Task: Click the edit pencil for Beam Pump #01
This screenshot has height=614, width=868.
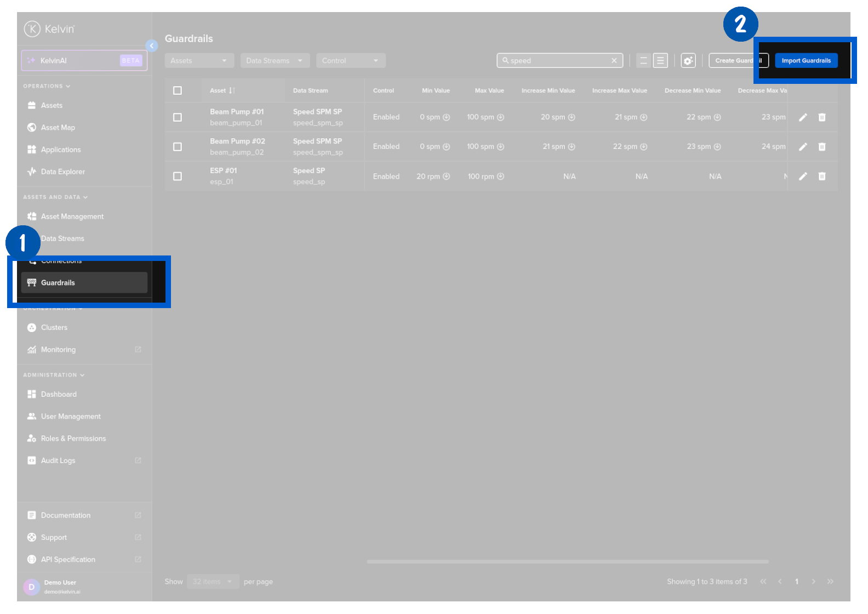Action: tap(803, 117)
